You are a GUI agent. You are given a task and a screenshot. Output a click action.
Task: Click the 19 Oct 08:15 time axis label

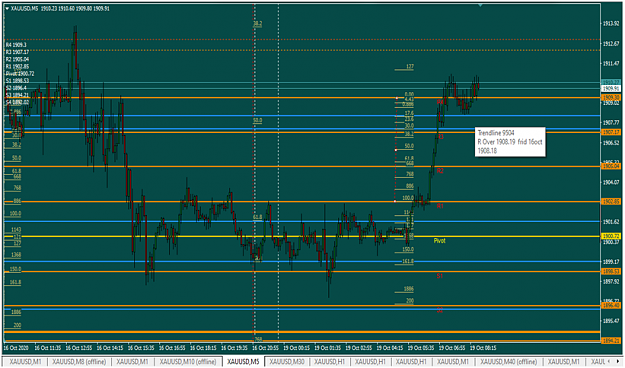pyautogui.click(x=483, y=348)
